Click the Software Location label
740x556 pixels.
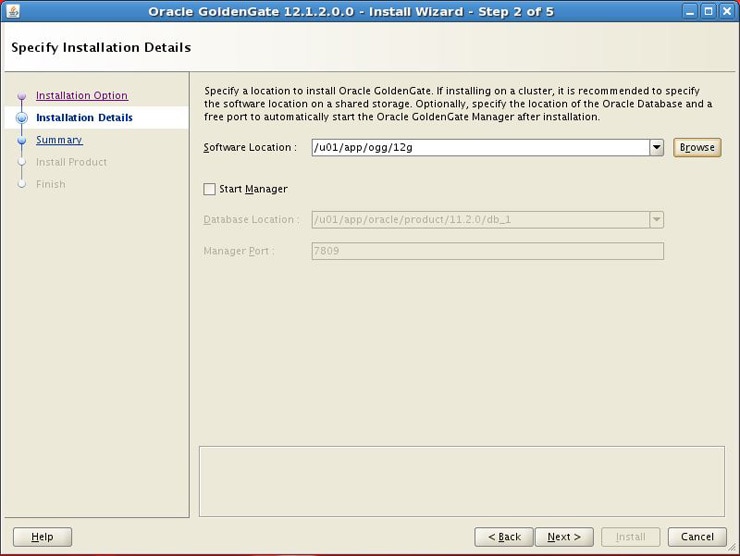(250, 147)
